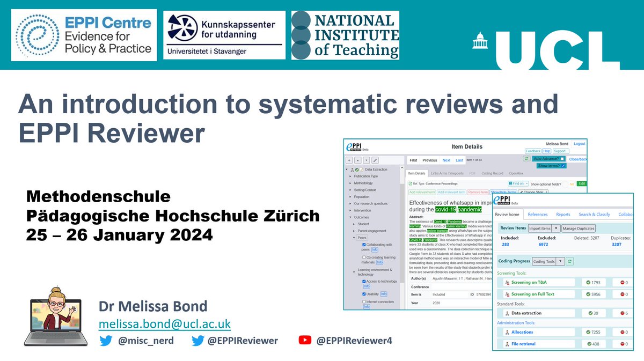Click the melissa.bond@ucl.ac.uk email link

tap(164, 323)
